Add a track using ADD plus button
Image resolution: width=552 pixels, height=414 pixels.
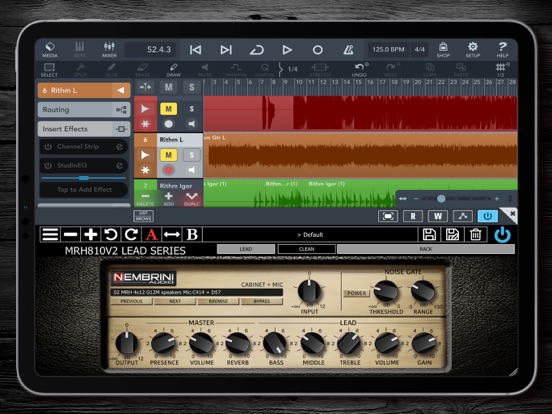pyautogui.click(x=169, y=199)
